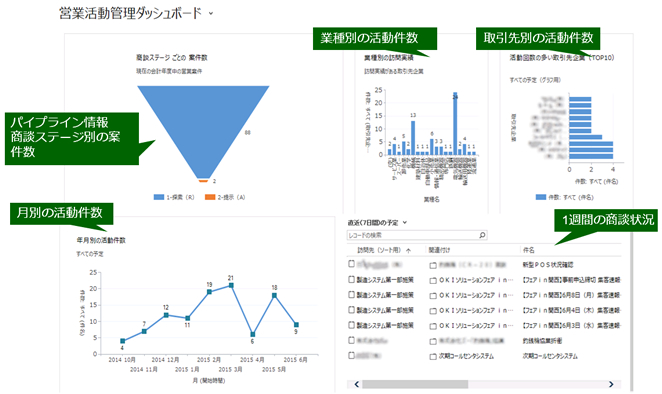Expand the 直近7日間の予定 view selector
The image size is (662, 394).
404,223
